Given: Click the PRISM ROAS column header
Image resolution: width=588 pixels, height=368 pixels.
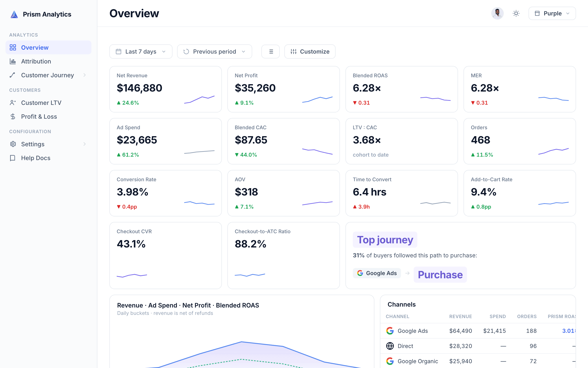Looking at the screenshot, I should click(562, 316).
